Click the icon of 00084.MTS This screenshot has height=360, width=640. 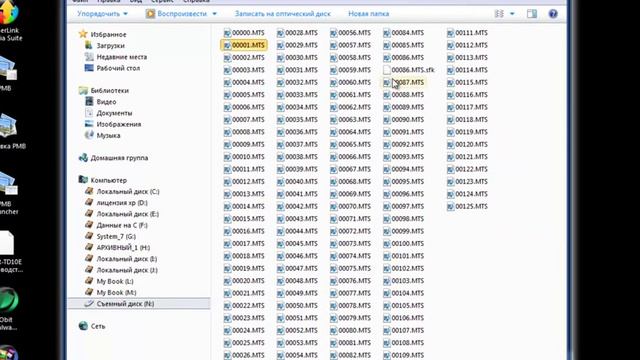(x=387, y=33)
